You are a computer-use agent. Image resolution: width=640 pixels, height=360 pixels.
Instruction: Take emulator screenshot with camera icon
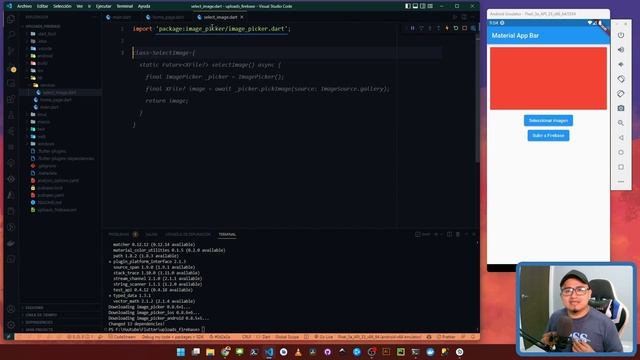621,108
